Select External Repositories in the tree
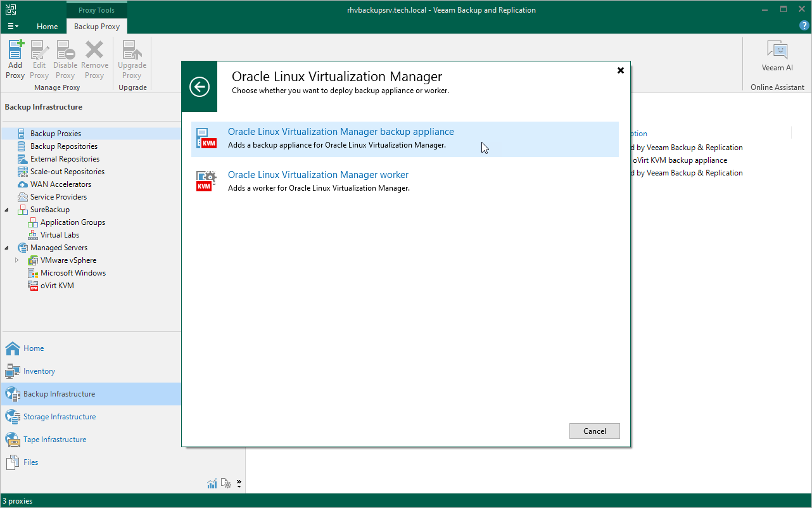Screen dimensions: 812x508 tap(65, 159)
